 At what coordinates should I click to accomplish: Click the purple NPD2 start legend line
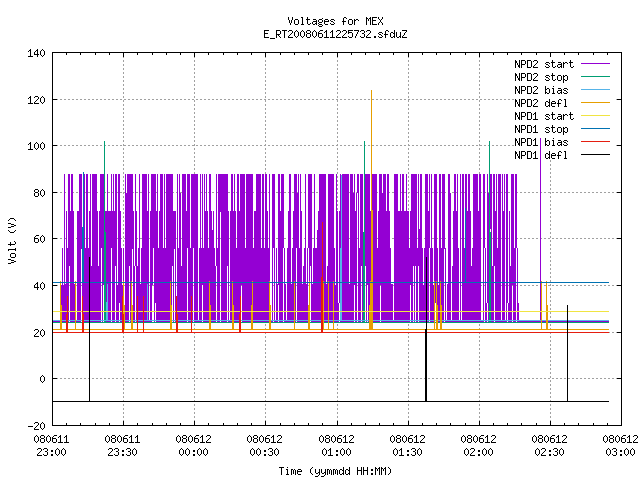tap(595, 64)
